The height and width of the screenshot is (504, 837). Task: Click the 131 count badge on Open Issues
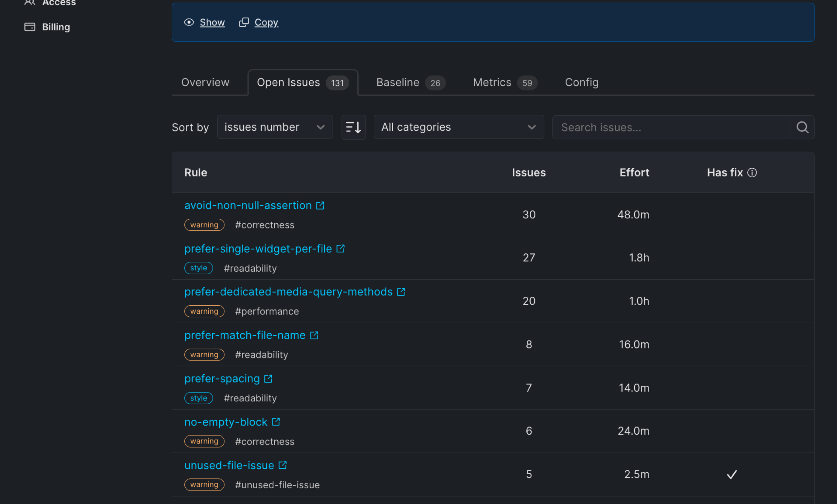(337, 83)
